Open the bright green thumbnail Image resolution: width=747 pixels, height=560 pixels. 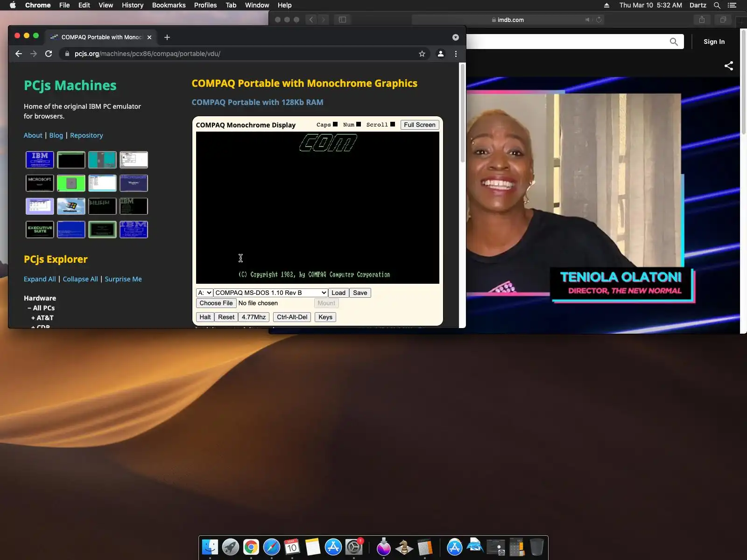[71, 183]
